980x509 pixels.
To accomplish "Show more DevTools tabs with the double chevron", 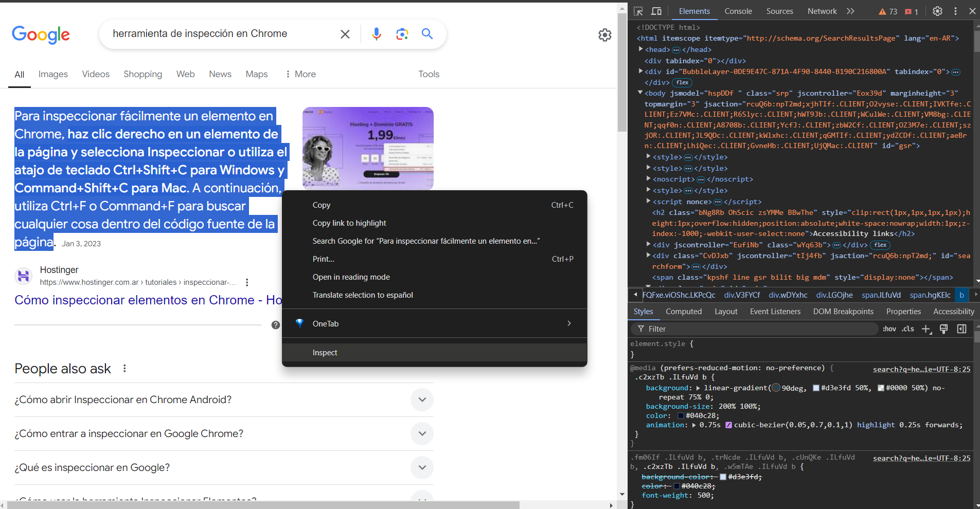I will pos(850,11).
